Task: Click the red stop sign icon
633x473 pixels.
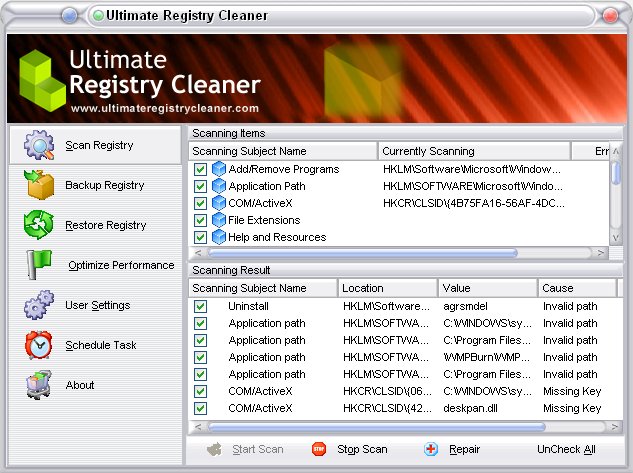Action: click(x=319, y=449)
